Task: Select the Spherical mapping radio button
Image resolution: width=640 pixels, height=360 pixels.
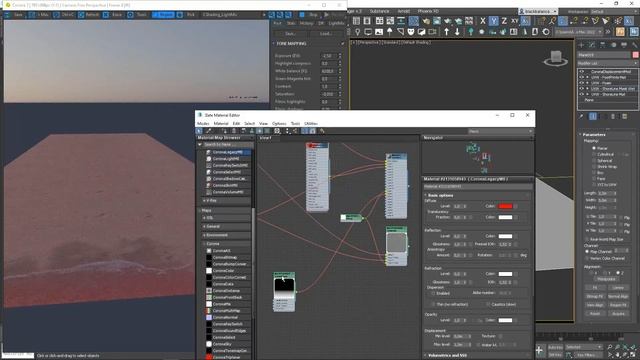Action: (x=594, y=160)
